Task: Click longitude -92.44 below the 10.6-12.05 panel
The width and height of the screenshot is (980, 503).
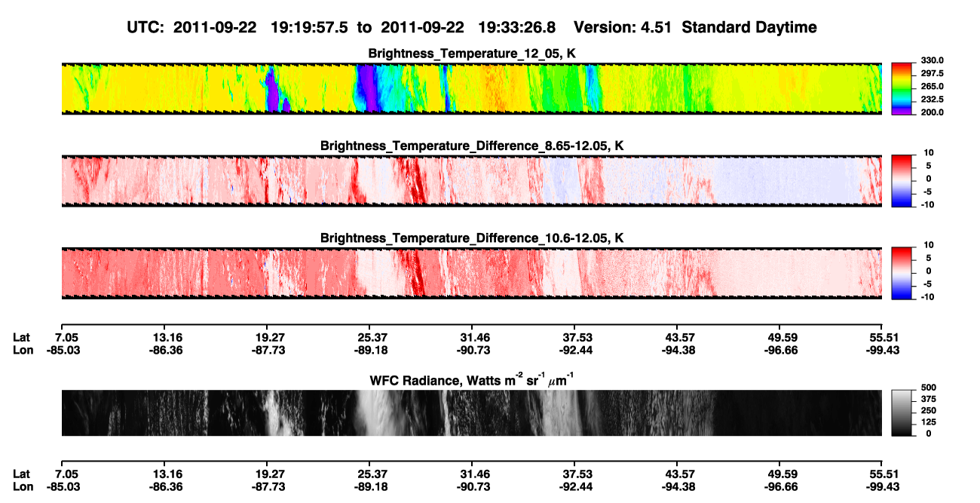Action: pos(574,350)
